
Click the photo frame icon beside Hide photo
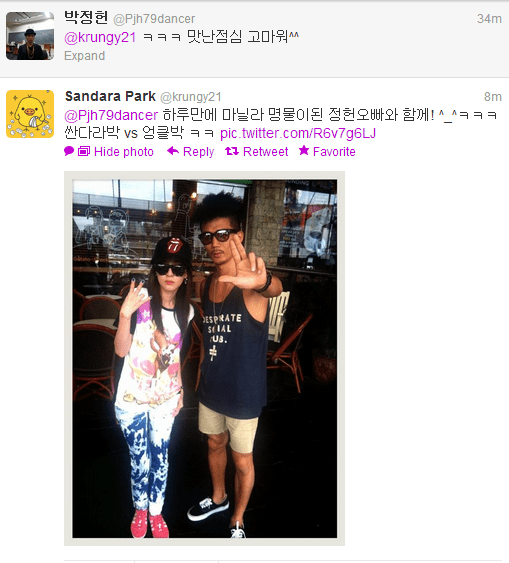point(84,152)
